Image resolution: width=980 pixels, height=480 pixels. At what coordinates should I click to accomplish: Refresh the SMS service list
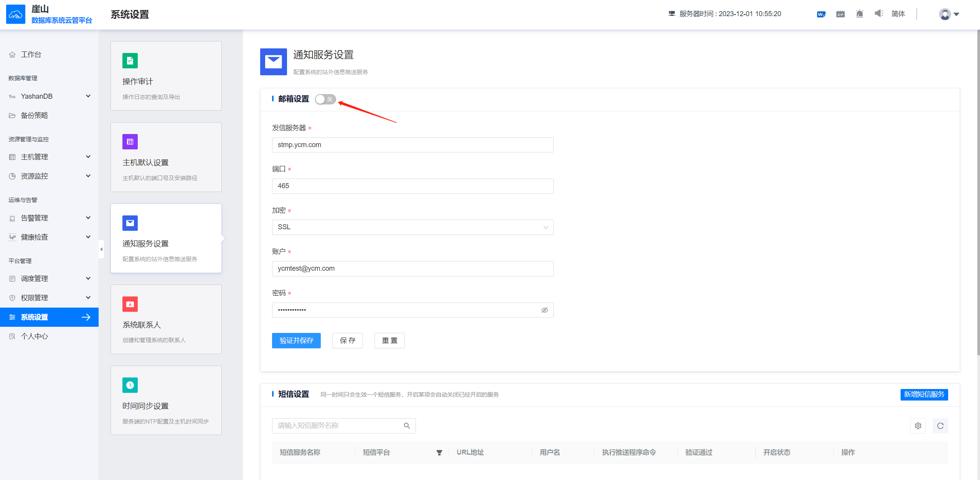click(x=940, y=426)
